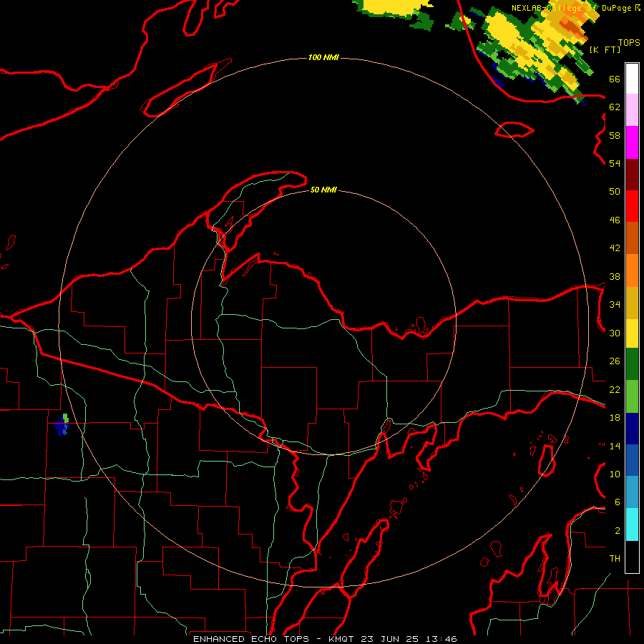Select the dark green legend swatch
Viewport: 644px width, 644px height.
[x=632, y=364]
